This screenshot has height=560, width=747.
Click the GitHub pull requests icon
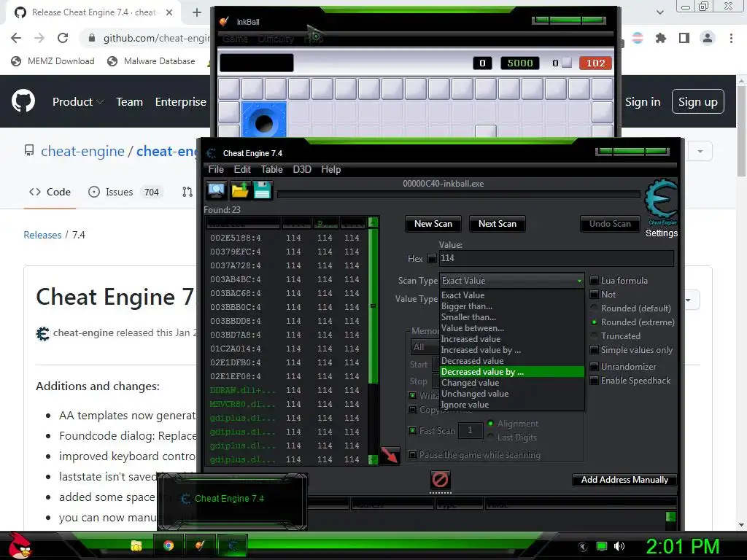pos(187,192)
